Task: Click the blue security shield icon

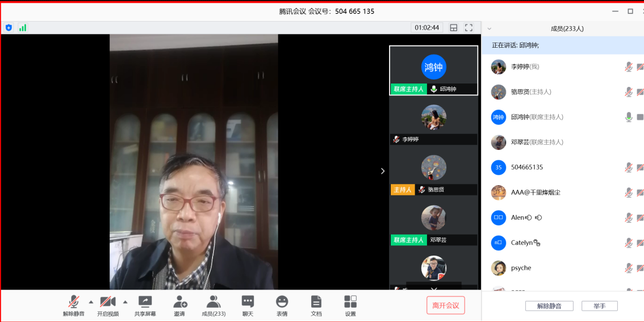Action: point(9,28)
